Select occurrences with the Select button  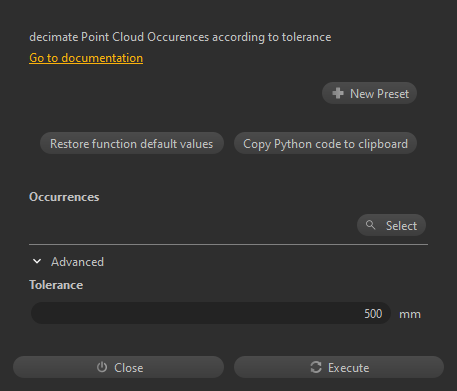[391, 225]
